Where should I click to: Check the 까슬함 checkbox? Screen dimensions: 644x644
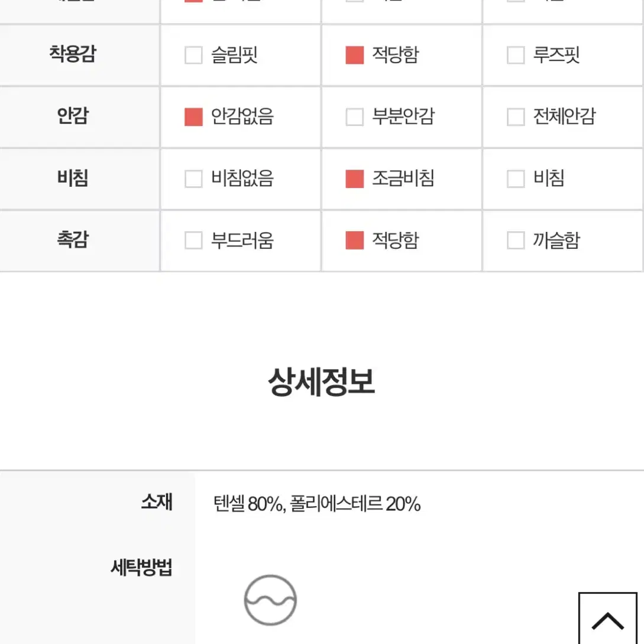click(x=516, y=240)
